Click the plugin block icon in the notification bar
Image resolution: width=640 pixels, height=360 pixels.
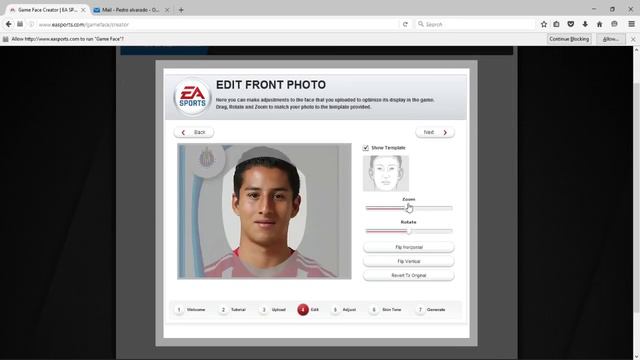click(x=5, y=39)
